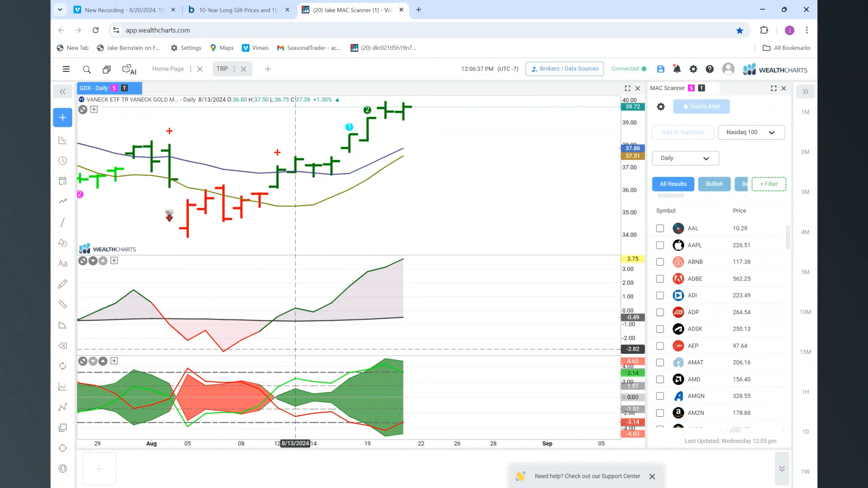
Task: Check the AMD row checkbox
Action: point(660,380)
